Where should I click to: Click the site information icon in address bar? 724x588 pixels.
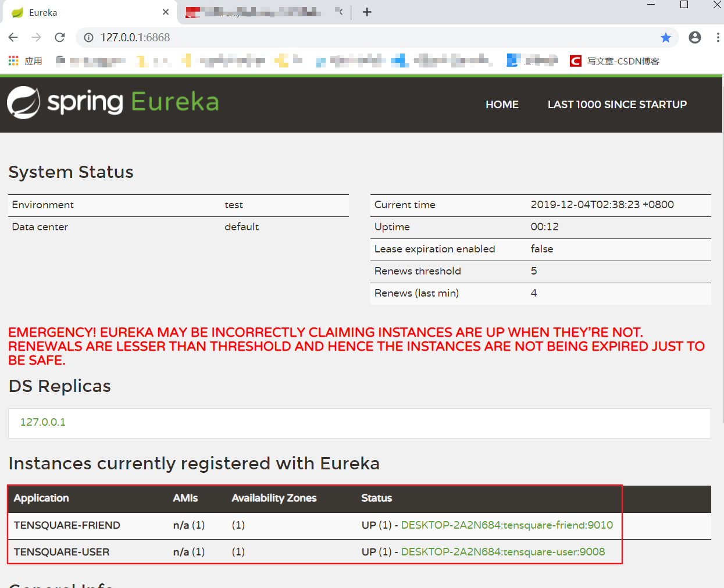tap(88, 37)
